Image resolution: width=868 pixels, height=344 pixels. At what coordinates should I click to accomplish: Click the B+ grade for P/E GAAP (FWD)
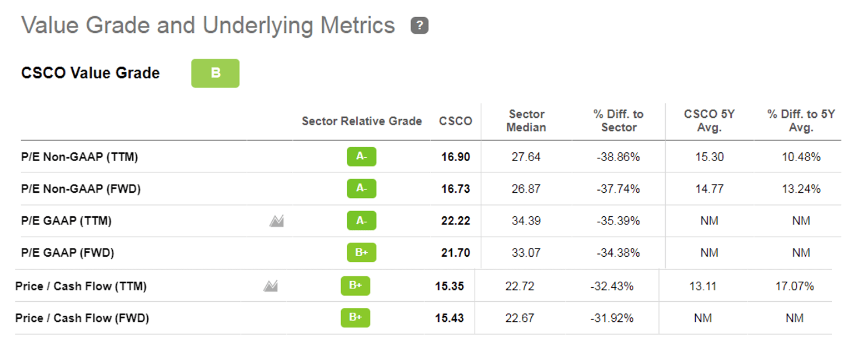(362, 252)
